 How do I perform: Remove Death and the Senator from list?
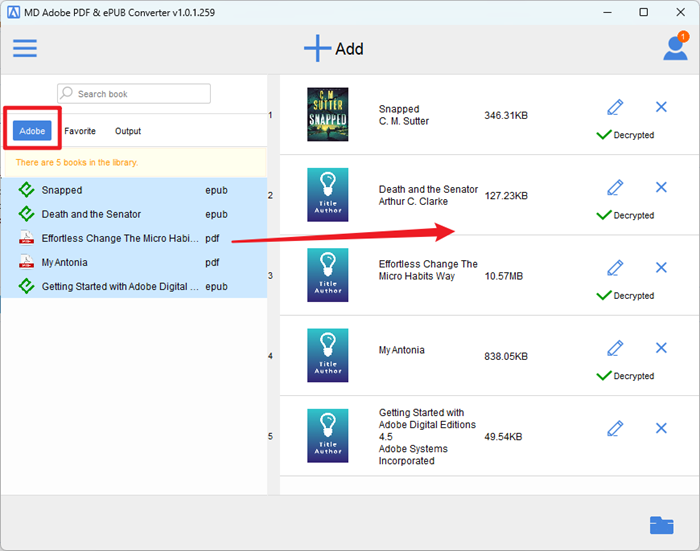click(661, 187)
